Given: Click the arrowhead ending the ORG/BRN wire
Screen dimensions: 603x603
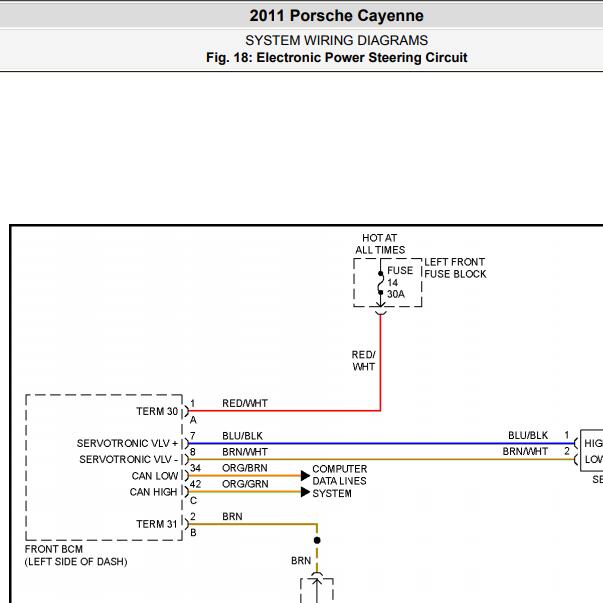Looking at the screenshot, I should 305,476.
